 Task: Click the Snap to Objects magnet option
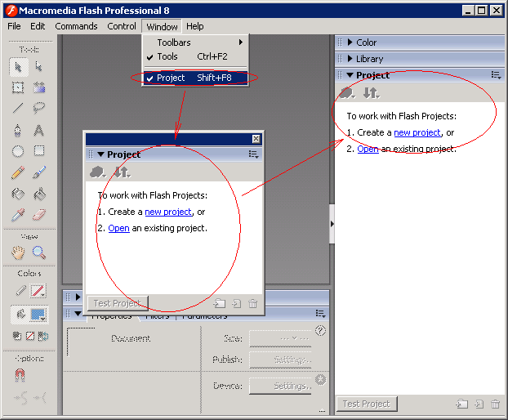click(x=18, y=374)
